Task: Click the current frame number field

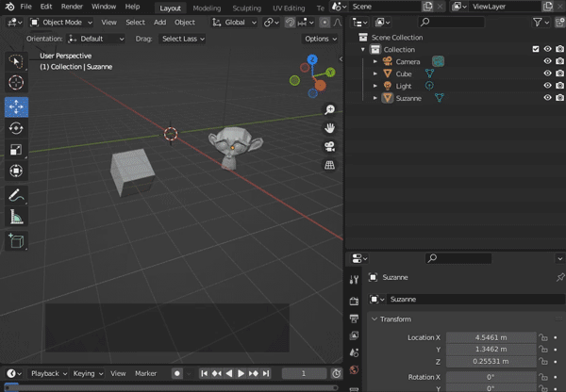Action: point(304,373)
